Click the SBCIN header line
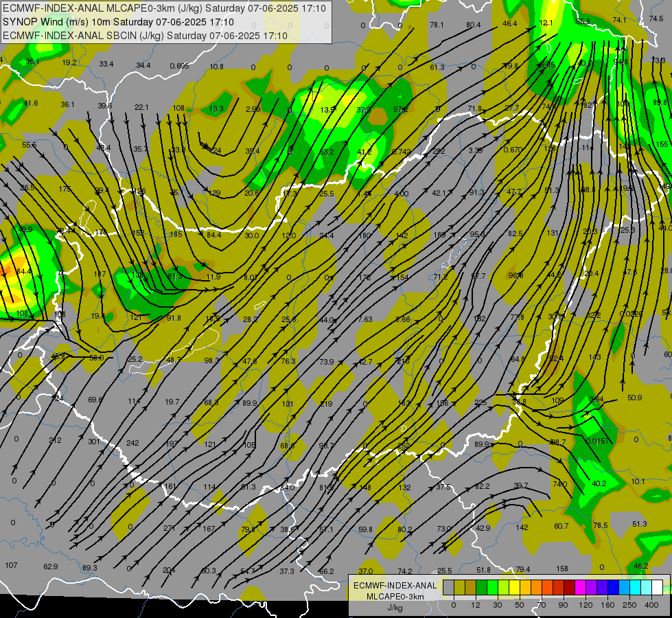Screen dimensions: 672x618 145,36
